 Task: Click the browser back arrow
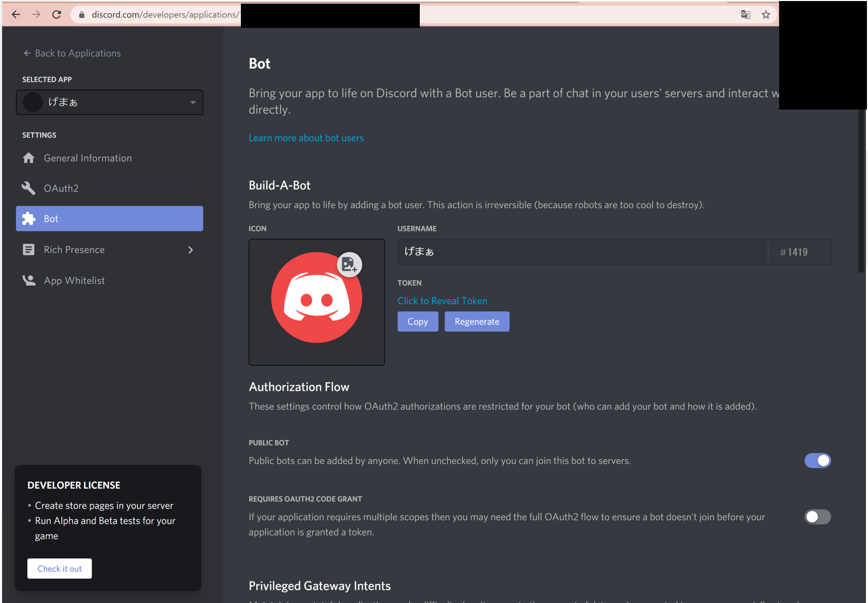[x=16, y=14]
